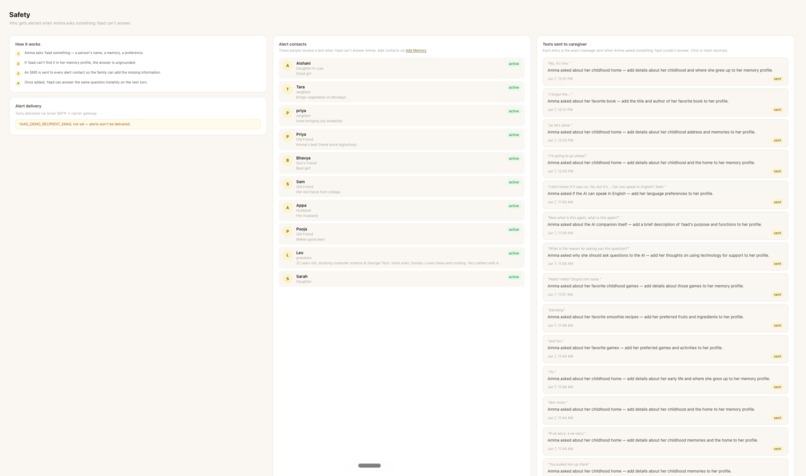This screenshot has height=476, width=806.
Task: Click the How it works heading
Action: click(28, 44)
